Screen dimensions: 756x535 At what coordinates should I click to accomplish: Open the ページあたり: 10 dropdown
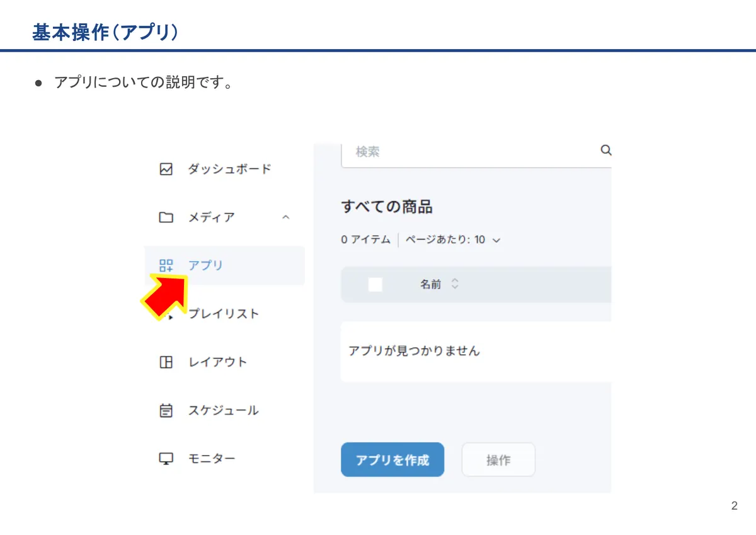[x=453, y=240]
